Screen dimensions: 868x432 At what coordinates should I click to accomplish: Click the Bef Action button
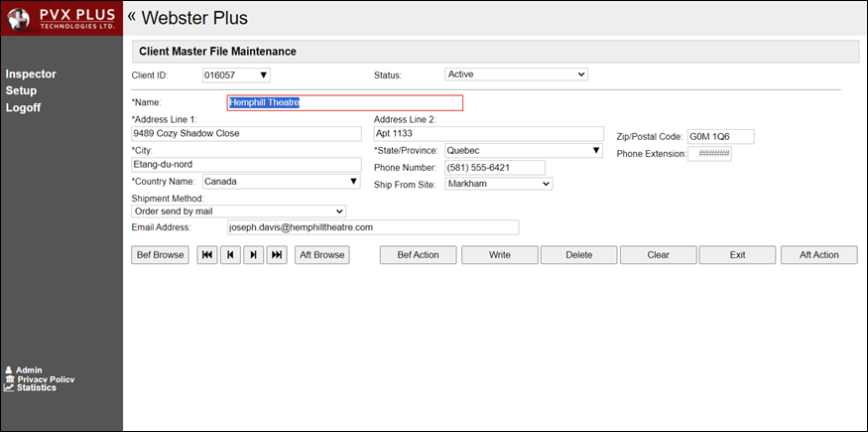(x=418, y=255)
